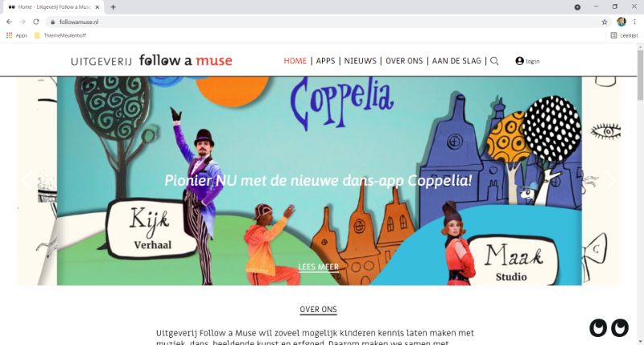Reload the page with the refresh icon
The width and height of the screenshot is (644, 345).
coord(36,22)
